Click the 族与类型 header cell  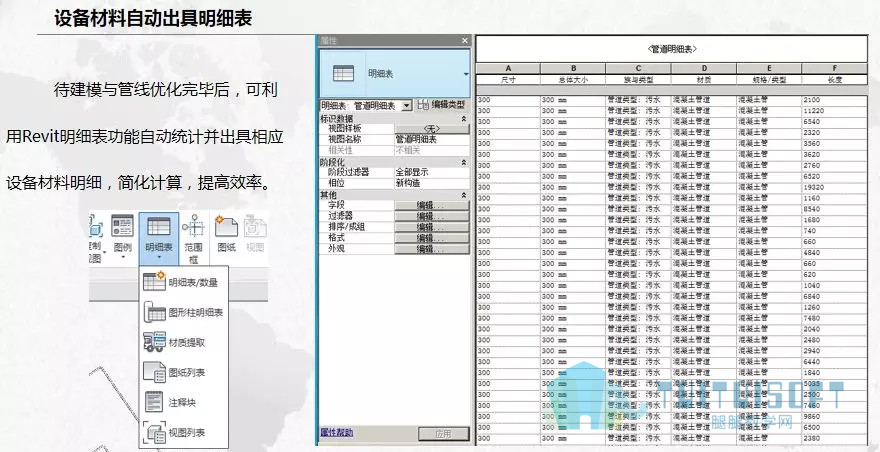pos(638,80)
